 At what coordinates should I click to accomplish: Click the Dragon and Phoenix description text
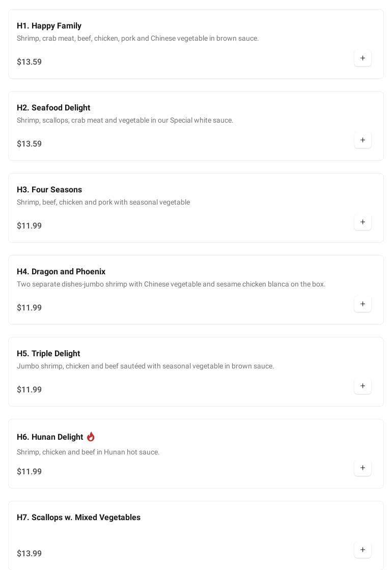tap(171, 284)
